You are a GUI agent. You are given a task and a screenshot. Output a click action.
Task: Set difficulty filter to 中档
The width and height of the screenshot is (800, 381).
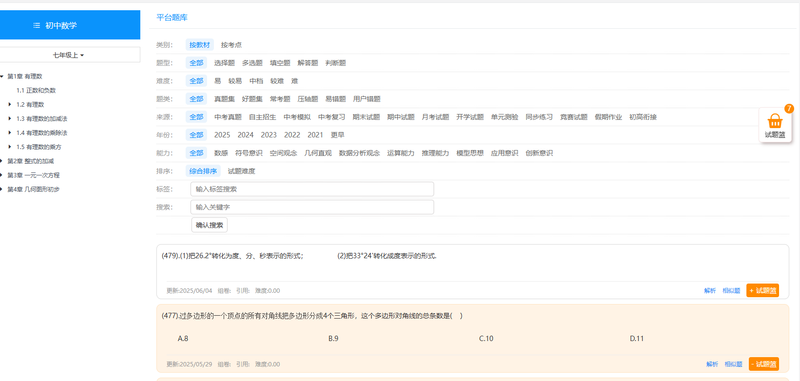256,81
